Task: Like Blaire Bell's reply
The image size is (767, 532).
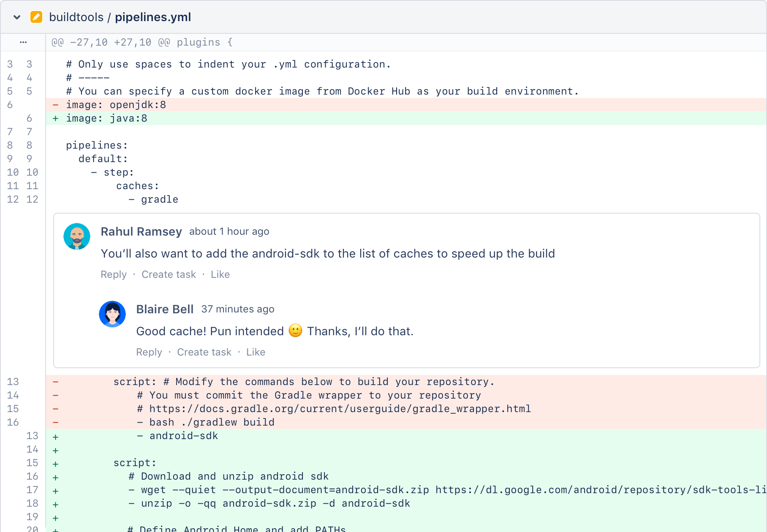Action: (x=256, y=352)
